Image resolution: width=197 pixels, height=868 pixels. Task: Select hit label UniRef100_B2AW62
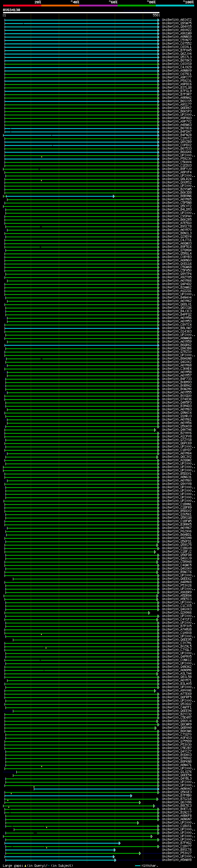point(176,287)
